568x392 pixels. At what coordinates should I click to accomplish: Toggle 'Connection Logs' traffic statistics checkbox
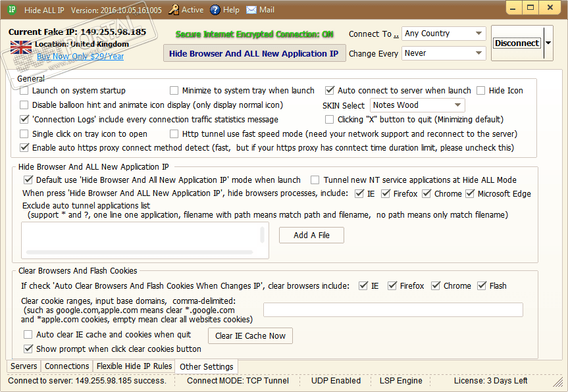pos(24,119)
